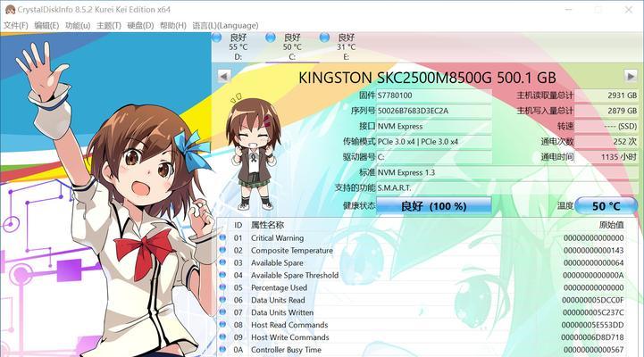This screenshot has width=644, height=357.
Task: Click host reads total value 2931 GB
Action: (606, 95)
